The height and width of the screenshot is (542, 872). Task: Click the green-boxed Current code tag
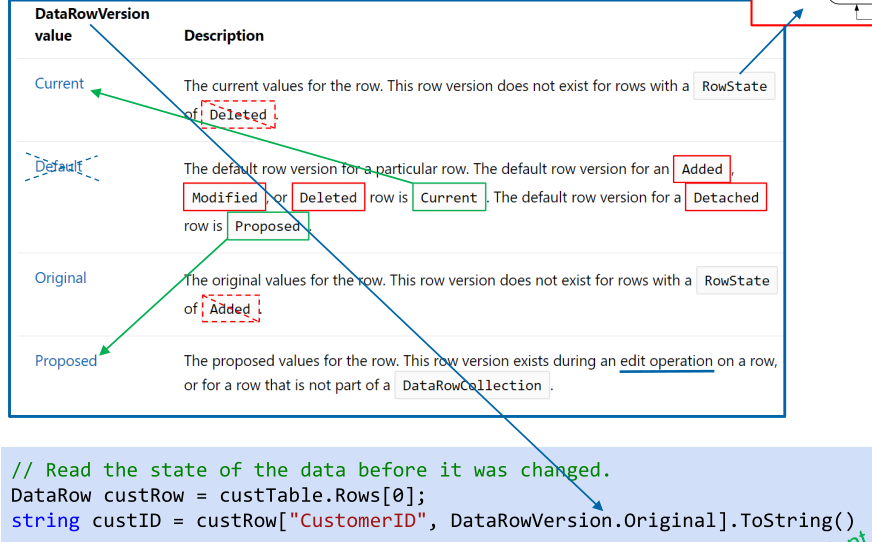click(448, 198)
